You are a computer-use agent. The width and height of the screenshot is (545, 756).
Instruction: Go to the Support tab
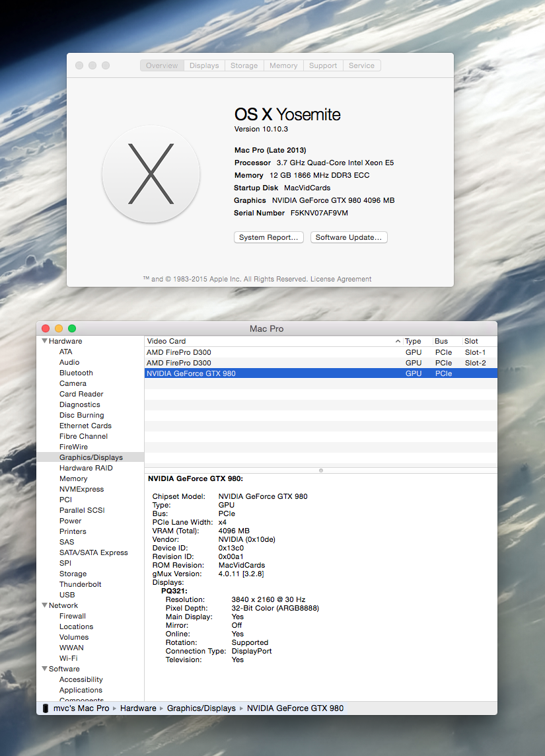point(323,65)
